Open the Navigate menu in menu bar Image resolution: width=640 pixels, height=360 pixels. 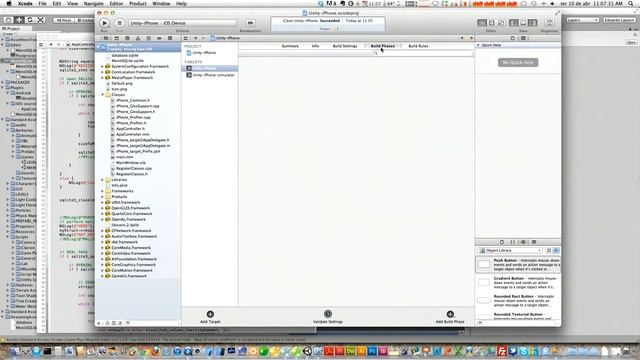93,3
